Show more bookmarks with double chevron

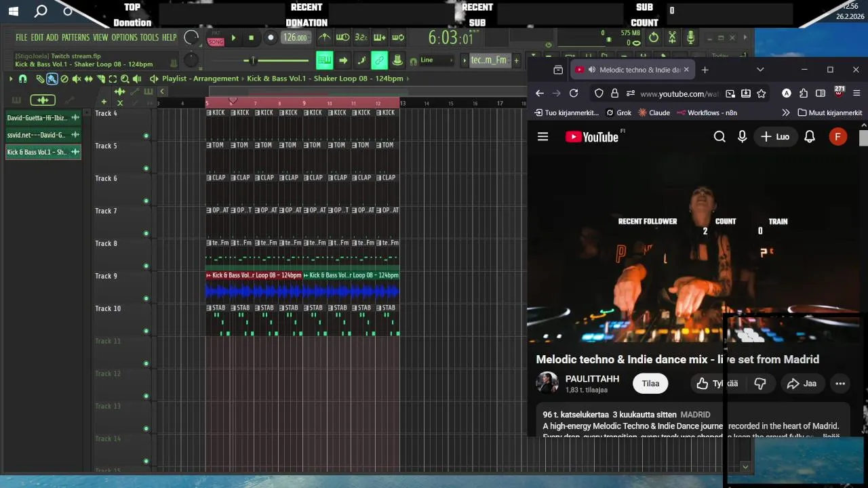click(785, 113)
